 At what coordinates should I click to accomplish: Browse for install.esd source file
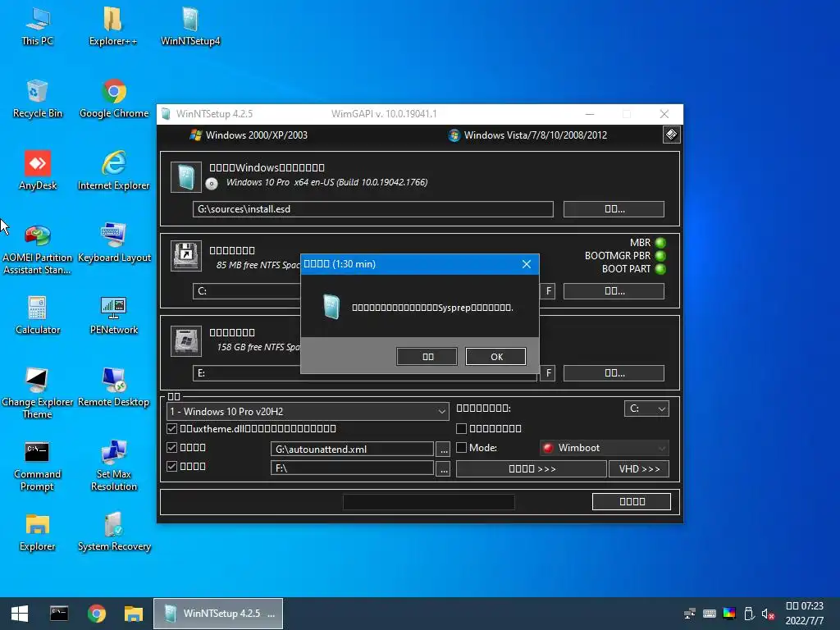pos(614,209)
